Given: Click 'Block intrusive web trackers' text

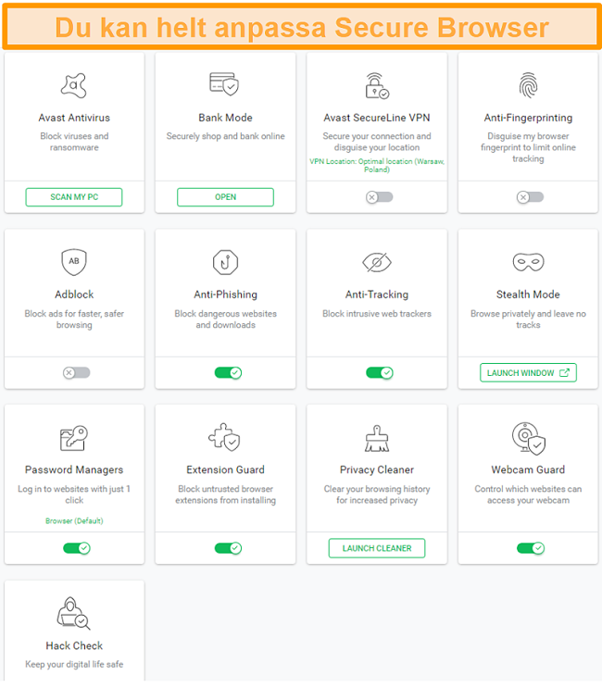Looking at the screenshot, I should point(376,314).
